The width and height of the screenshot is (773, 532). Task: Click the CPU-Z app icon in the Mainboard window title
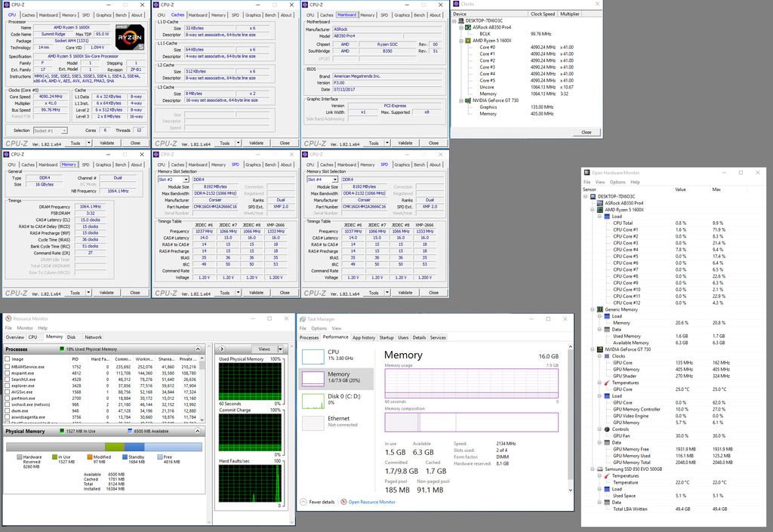point(306,5)
